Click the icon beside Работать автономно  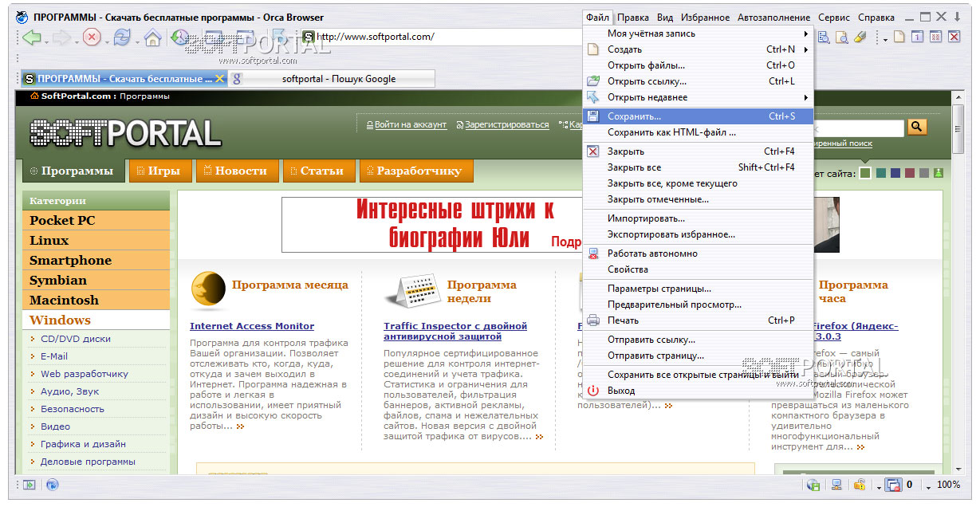point(592,253)
